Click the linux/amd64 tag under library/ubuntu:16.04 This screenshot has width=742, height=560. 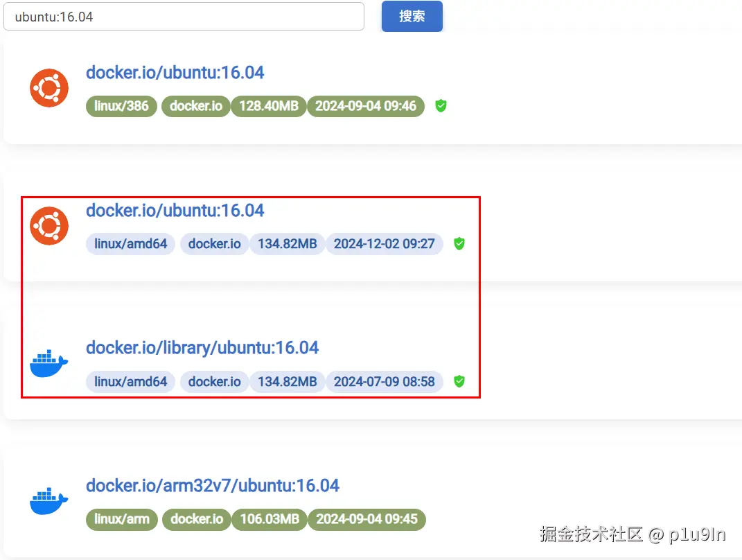131,382
